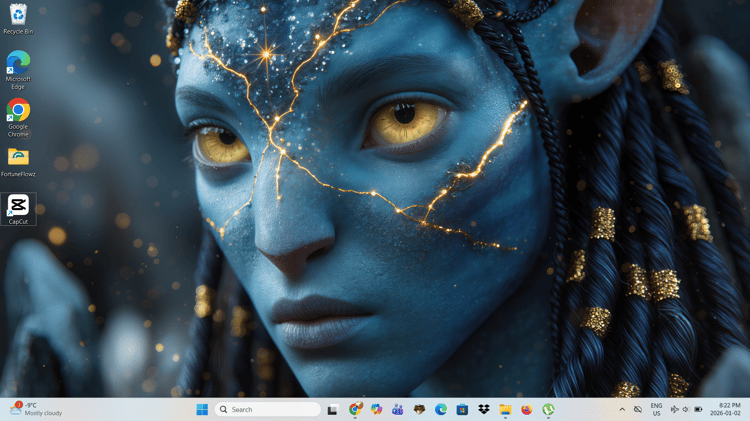Check the battery status tray icon
This screenshot has height=421, width=750.
(698, 410)
